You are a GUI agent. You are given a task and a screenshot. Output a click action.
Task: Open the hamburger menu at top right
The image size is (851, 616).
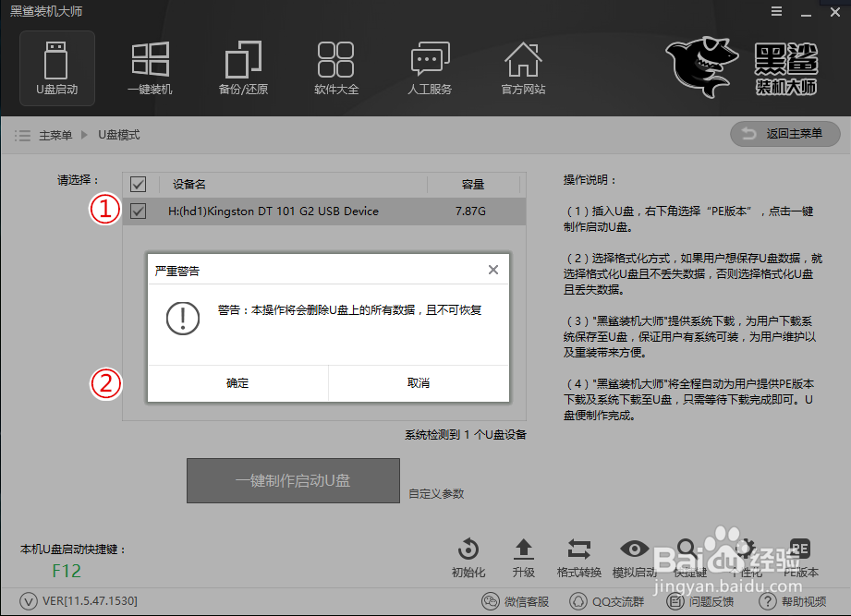tap(775, 11)
